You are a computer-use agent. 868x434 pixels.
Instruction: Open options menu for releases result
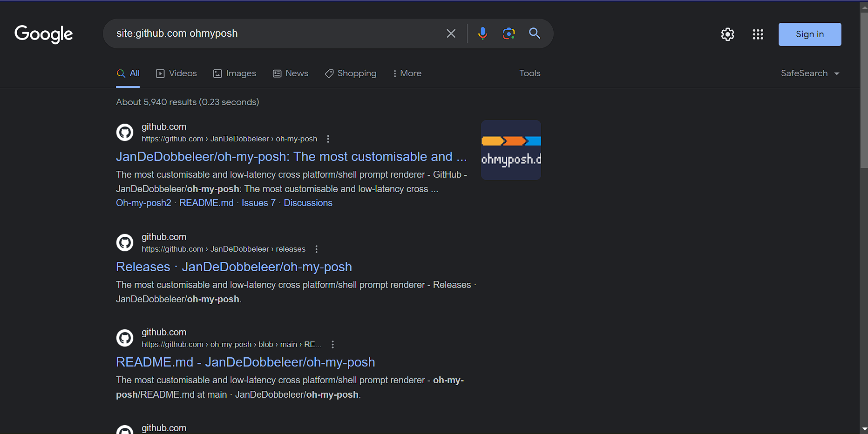tap(317, 249)
